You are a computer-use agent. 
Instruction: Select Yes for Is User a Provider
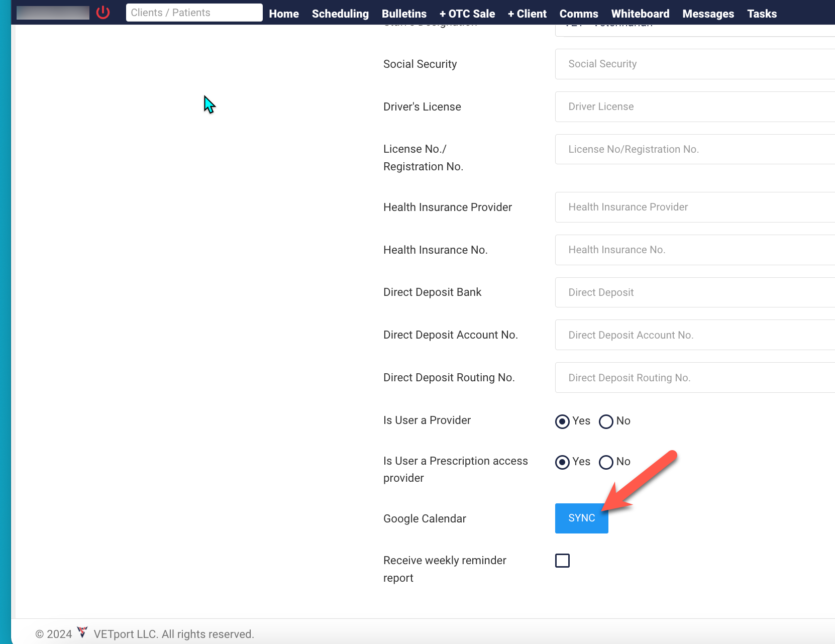coord(562,421)
